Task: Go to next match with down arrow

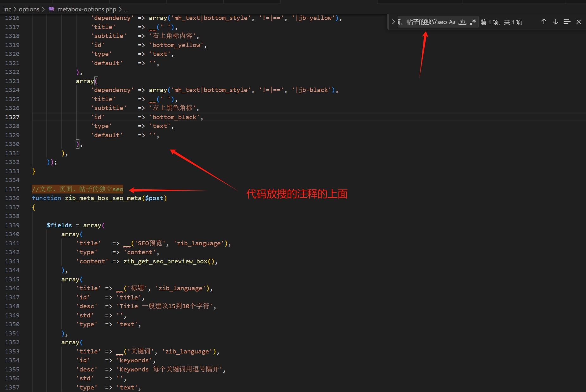Action: click(x=555, y=22)
